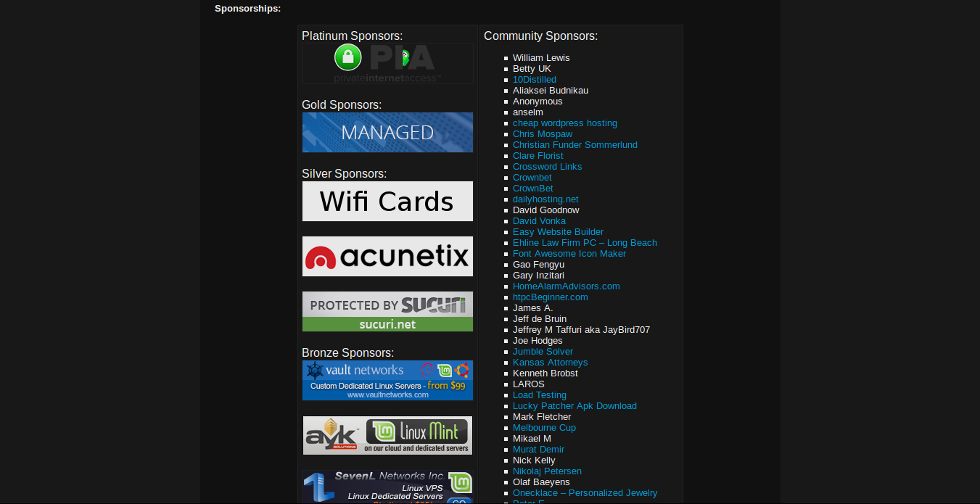Open Chris Mospaw's link

pos(543,134)
